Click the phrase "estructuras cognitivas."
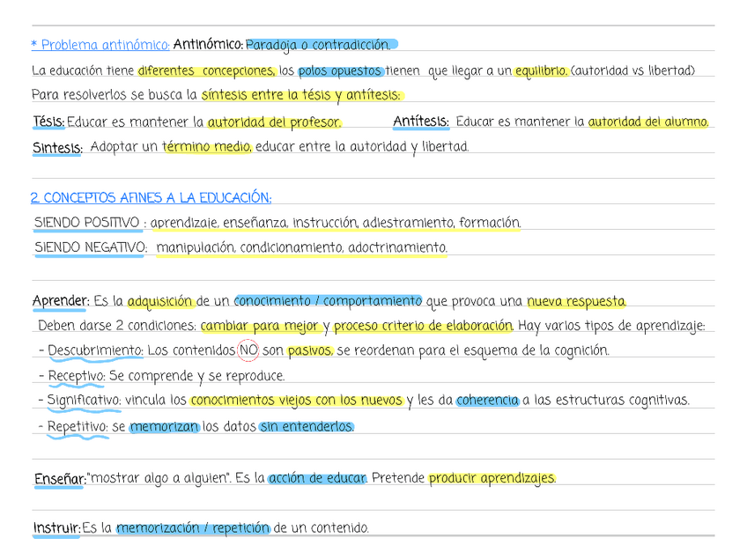The image size is (747, 560). coord(623,400)
